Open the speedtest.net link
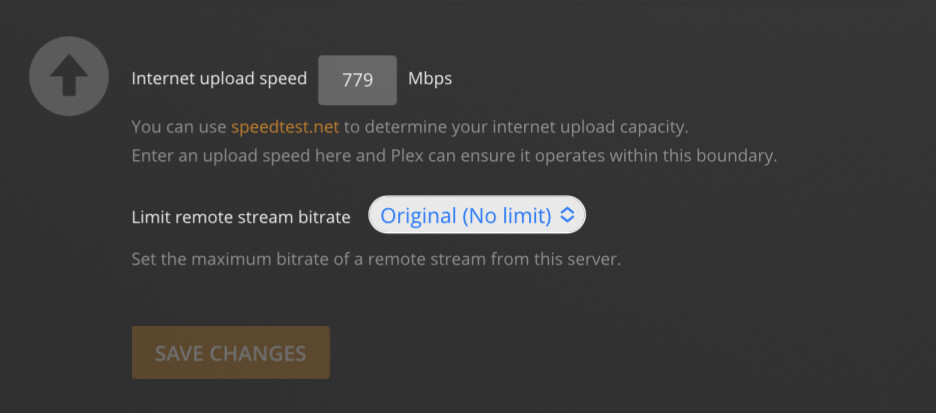Viewport: 936px width, 413px height. (285, 128)
